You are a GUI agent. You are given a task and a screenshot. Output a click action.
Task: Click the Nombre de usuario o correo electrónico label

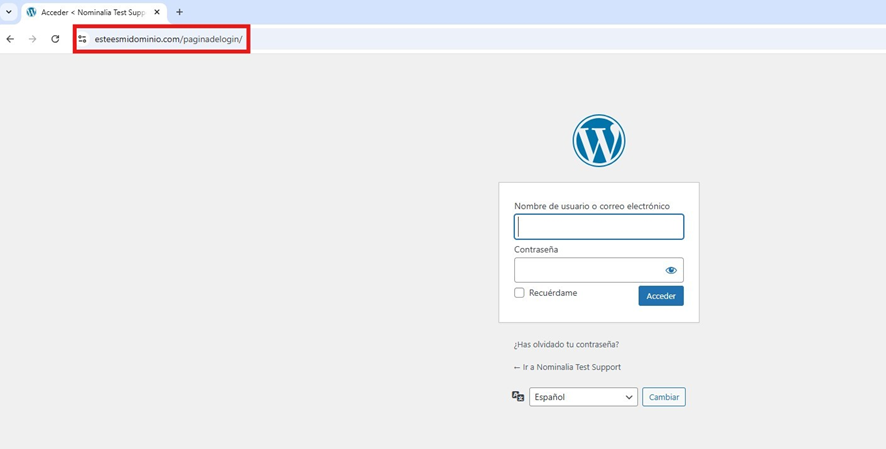(592, 206)
